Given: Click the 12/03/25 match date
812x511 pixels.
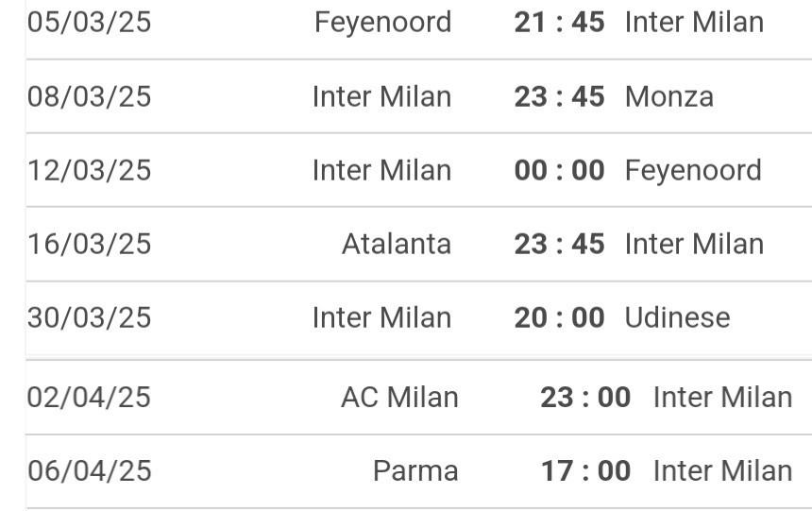Looking at the screenshot, I should [89, 170].
